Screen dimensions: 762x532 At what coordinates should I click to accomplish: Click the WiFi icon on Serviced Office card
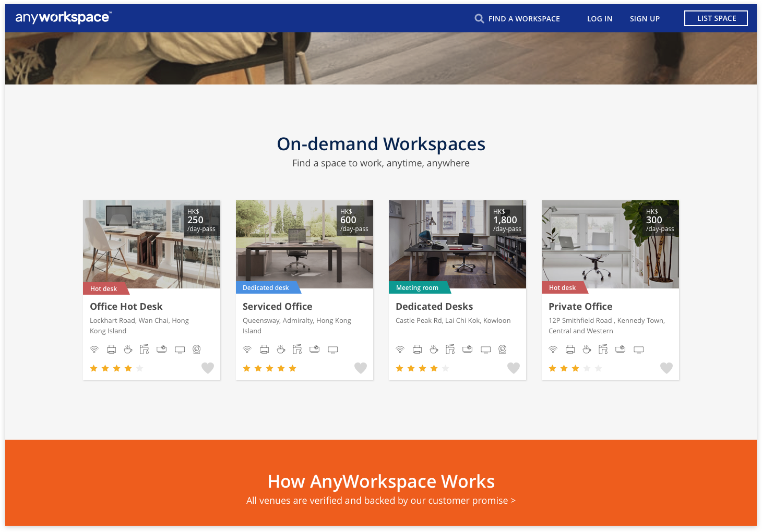247,349
